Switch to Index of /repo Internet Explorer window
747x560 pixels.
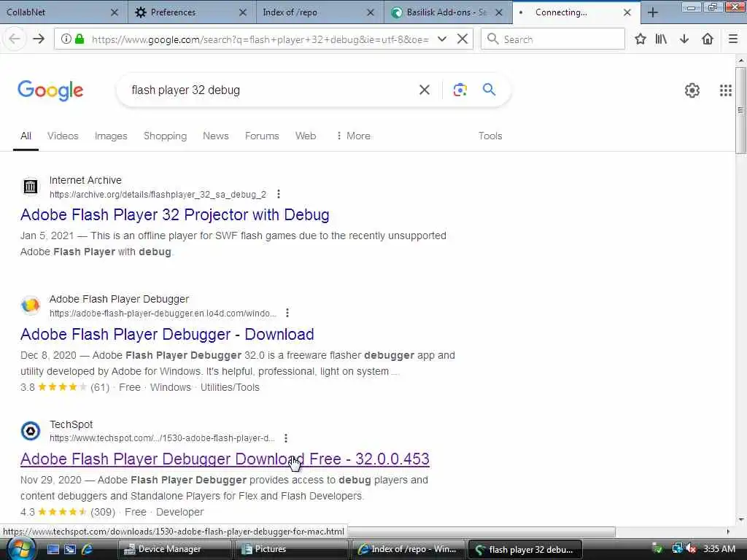(x=409, y=549)
